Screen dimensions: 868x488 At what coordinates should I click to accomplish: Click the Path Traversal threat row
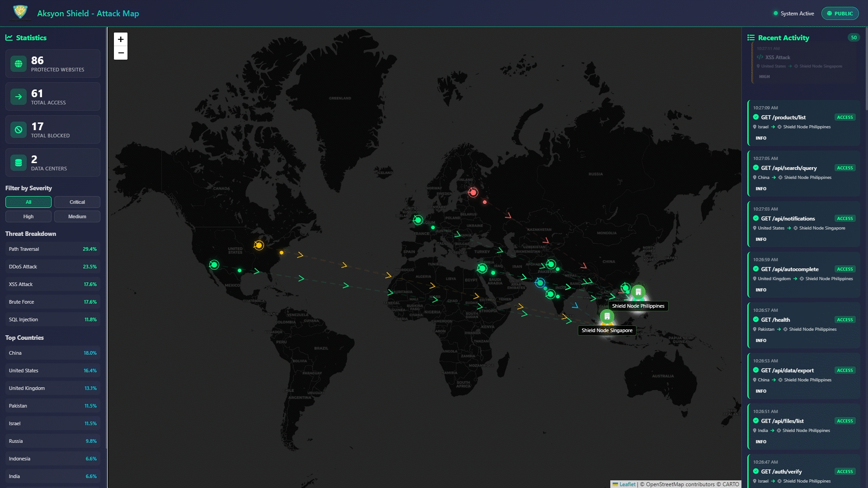53,249
